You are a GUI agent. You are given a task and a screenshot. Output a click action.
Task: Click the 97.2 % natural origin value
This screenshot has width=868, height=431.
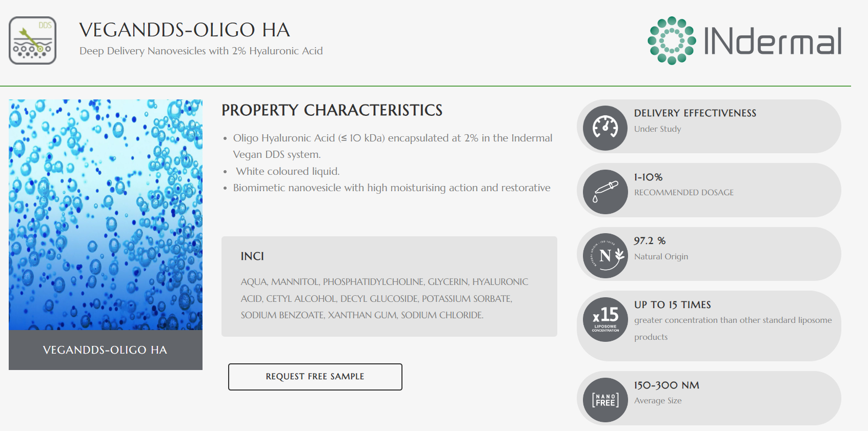point(649,241)
